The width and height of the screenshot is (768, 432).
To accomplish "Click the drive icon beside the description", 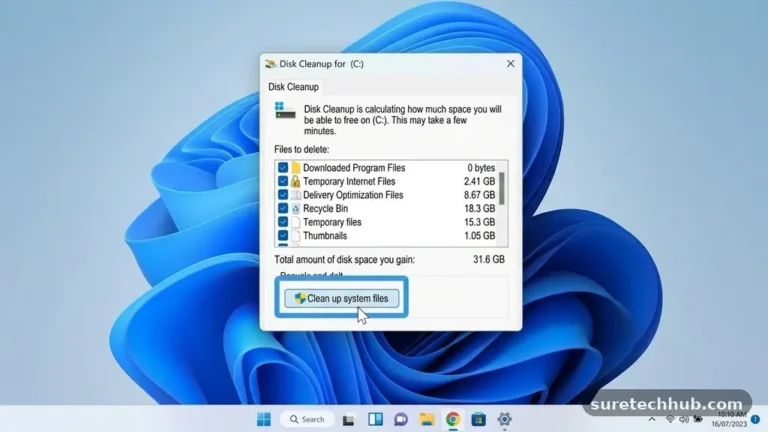I will (285, 111).
